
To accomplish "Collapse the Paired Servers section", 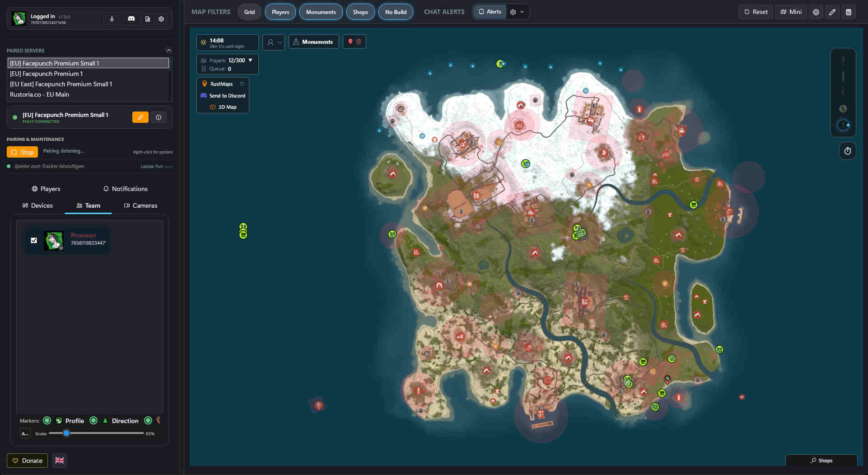I will (x=168, y=51).
